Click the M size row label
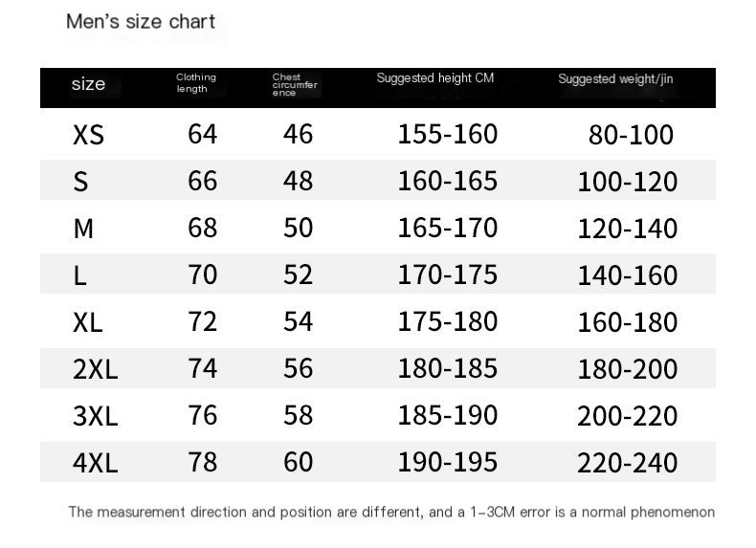The width and height of the screenshot is (756, 548). [83, 229]
